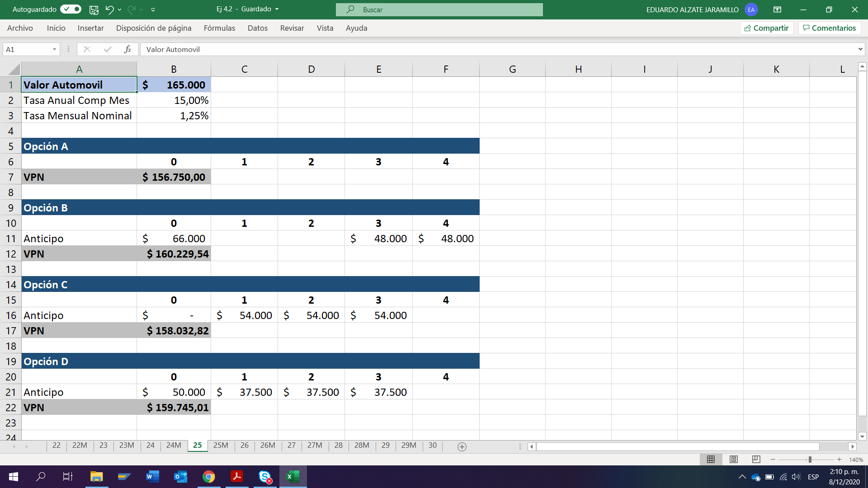
Task: Open the Insert Function (fx) icon
Action: click(x=128, y=49)
